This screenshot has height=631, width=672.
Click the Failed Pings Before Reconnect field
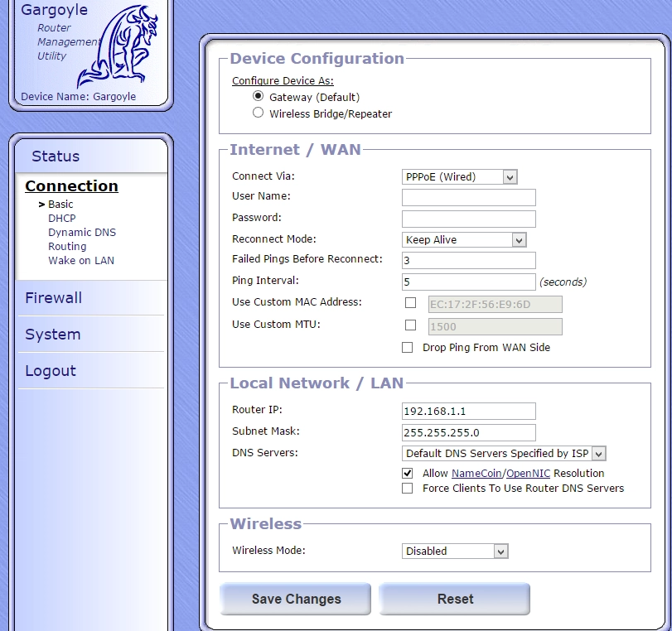[469, 261]
